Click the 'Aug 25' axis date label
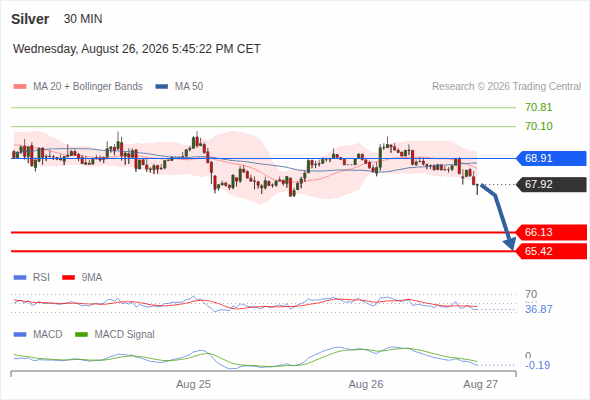Viewport: 590px width, 400px height. (x=193, y=385)
